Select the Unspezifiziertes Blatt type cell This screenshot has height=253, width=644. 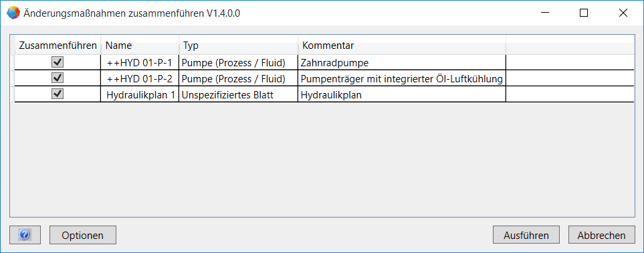point(239,94)
